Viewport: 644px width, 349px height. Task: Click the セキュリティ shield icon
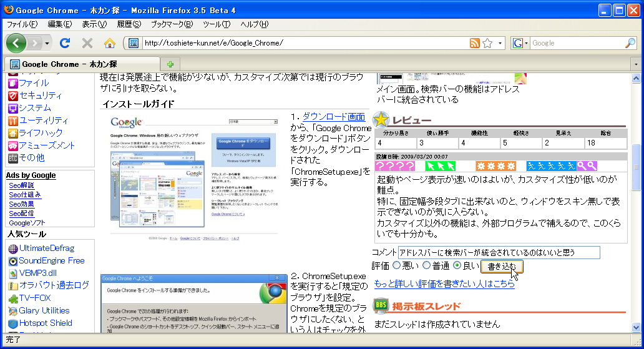pyautogui.click(x=12, y=96)
